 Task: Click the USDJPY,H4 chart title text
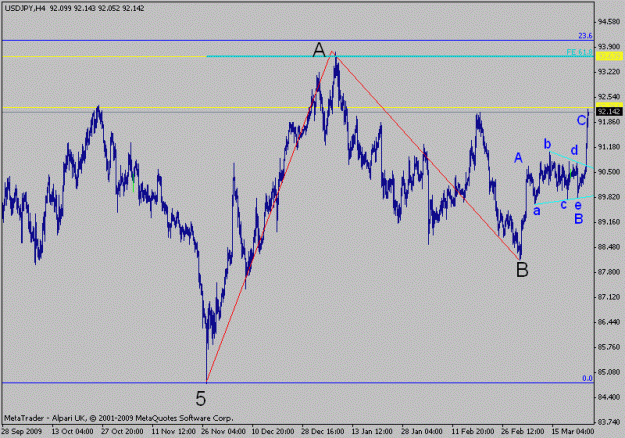[25, 8]
